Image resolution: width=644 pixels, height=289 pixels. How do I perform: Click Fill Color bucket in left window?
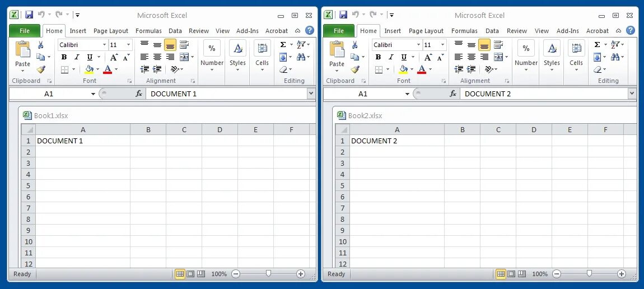89,69
